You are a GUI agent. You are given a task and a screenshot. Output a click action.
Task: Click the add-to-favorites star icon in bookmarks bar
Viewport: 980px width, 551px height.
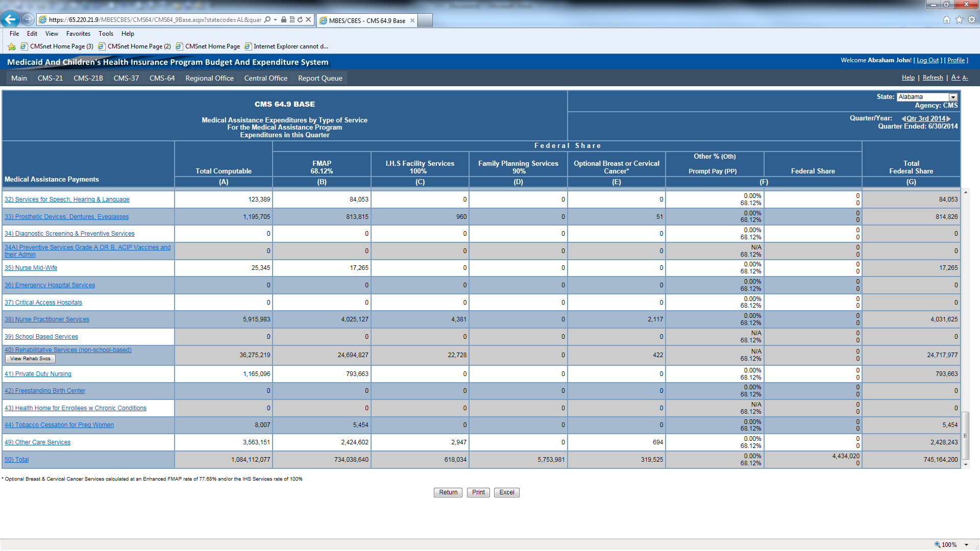12,46
